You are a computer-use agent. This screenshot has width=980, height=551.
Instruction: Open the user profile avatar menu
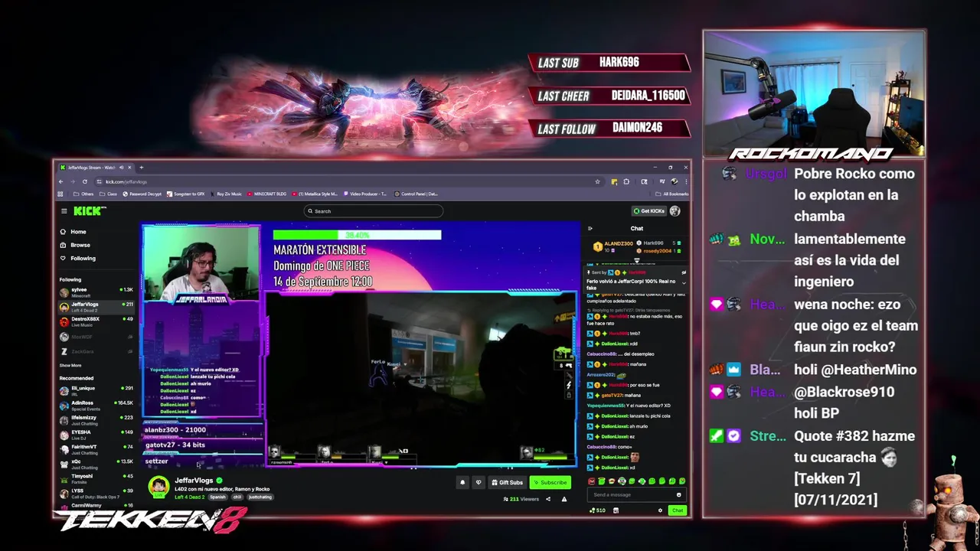(x=675, y=211)
